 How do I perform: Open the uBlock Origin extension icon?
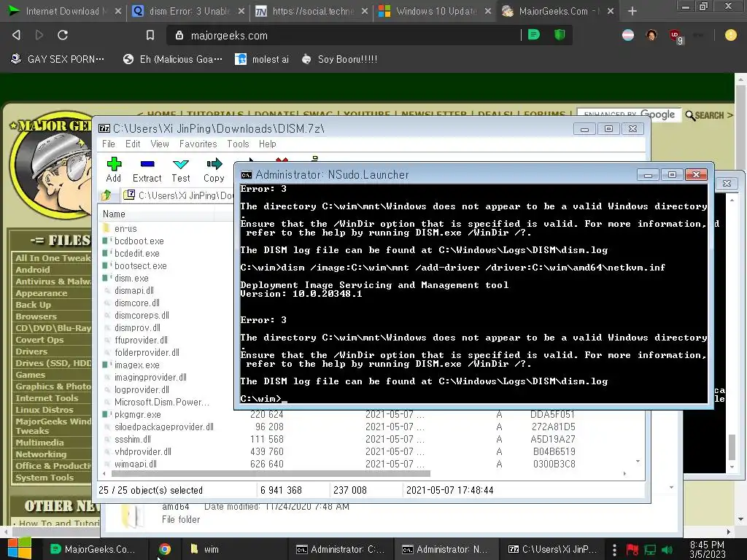(x=675, y=35)
